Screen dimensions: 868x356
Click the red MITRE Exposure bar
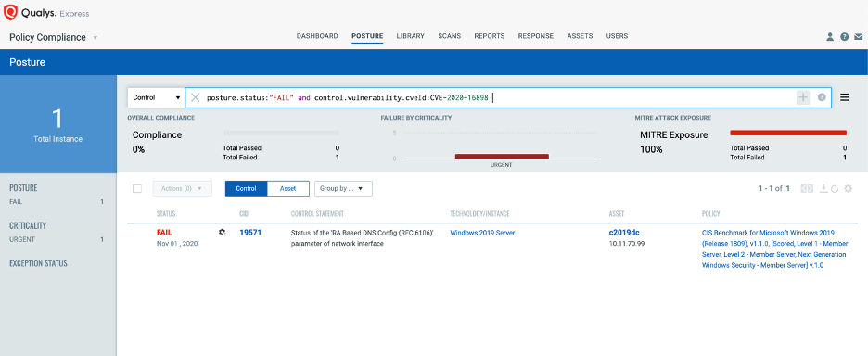[x=788, y=133]
